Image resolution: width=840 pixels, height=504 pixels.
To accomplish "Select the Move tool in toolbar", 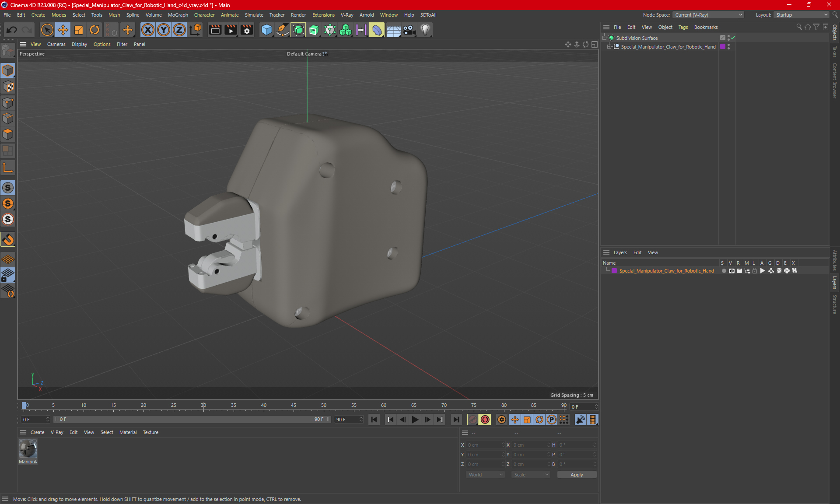I will click(63, 30).
